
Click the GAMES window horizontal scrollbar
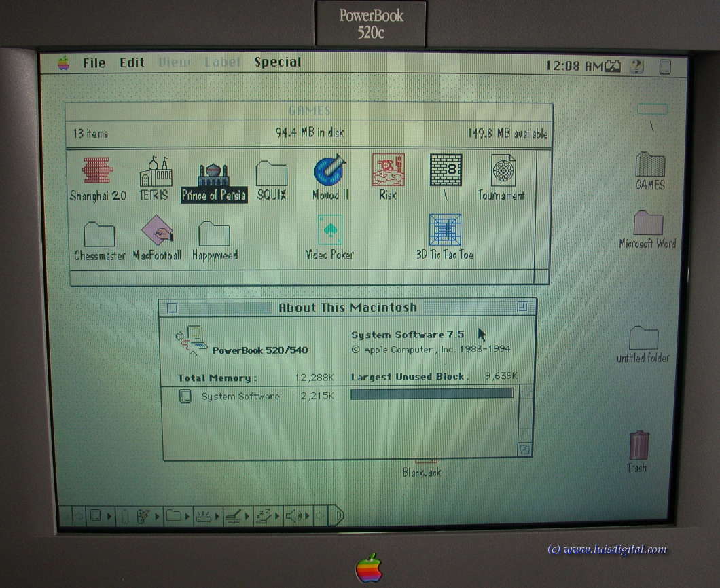tap(302, 277)
